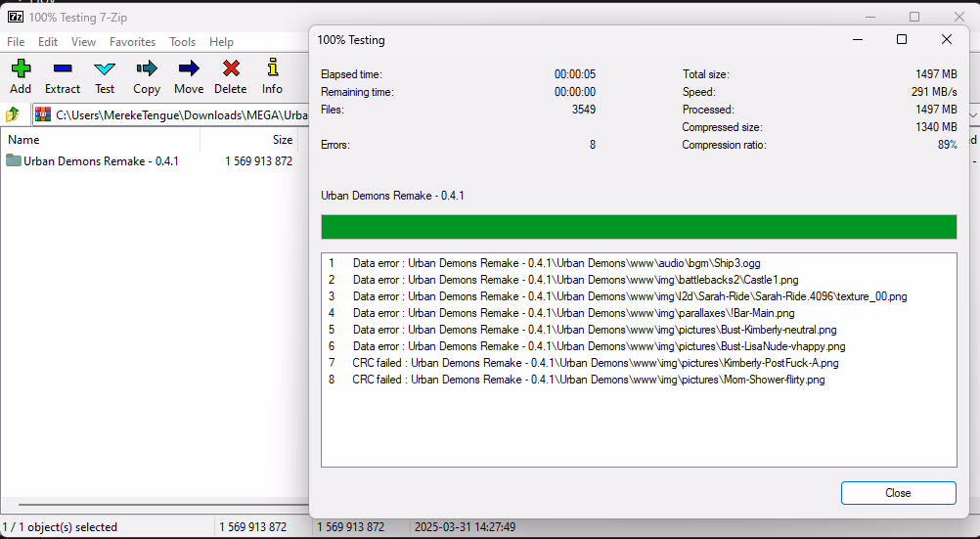980x539 pixels.
Task: Click the red Delete icon
Action: click(x=231, y=76)
